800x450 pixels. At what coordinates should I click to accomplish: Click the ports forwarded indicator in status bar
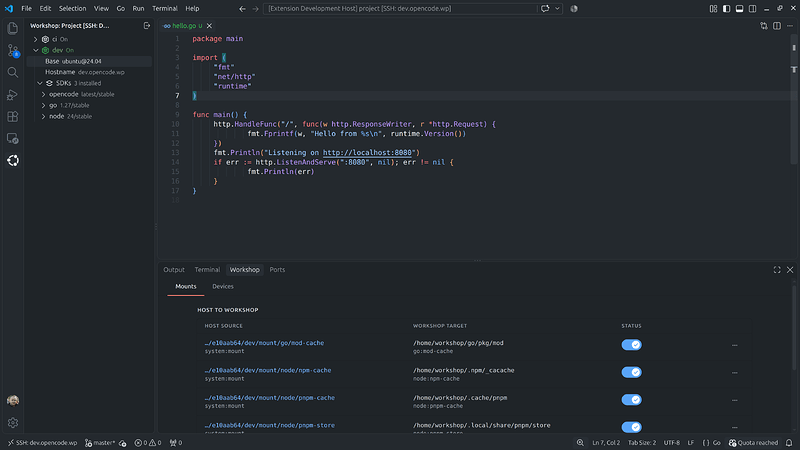[176, 443]
